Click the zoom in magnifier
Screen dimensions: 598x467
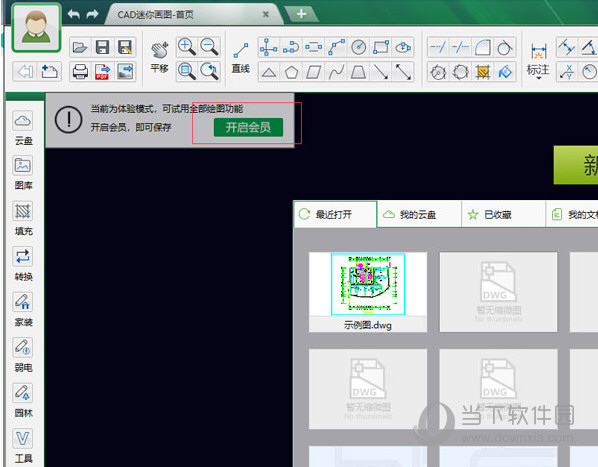[187, 47]
